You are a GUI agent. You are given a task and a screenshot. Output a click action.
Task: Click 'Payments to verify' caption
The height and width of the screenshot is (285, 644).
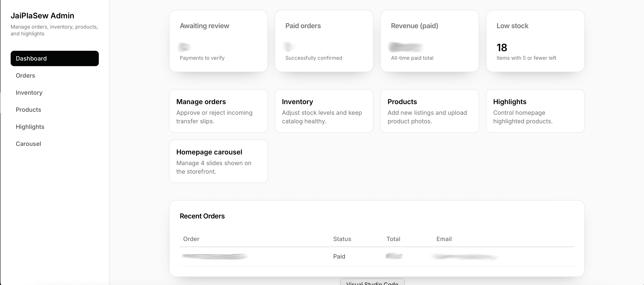click(202, 58)
